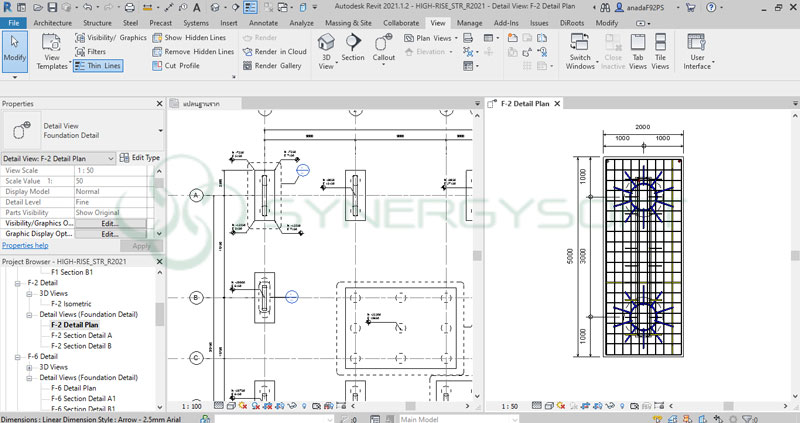The width and height of the screenshot is (800, 423).
Task: Collapse the F-2 Detail tree node
Action: click(x=18, y=283)
